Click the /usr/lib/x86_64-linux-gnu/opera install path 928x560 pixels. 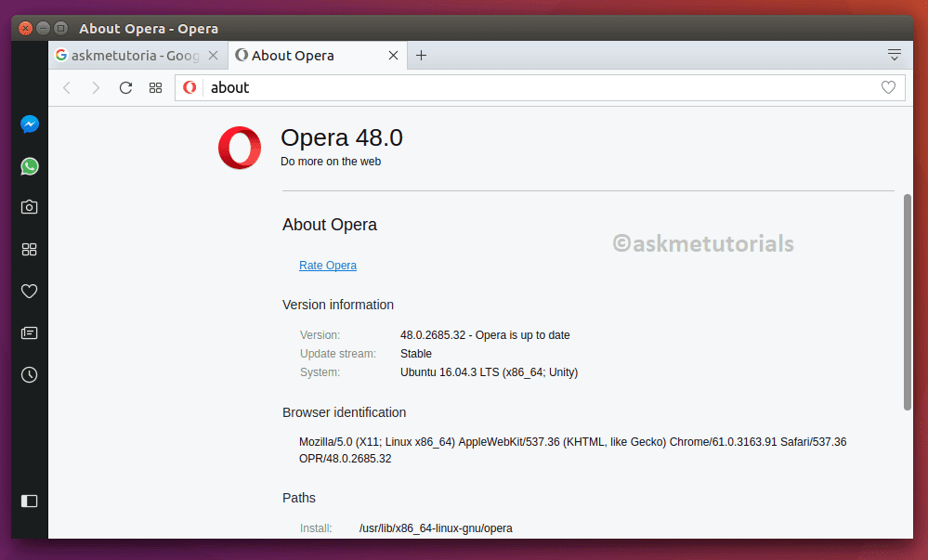(x=436, y=528)
